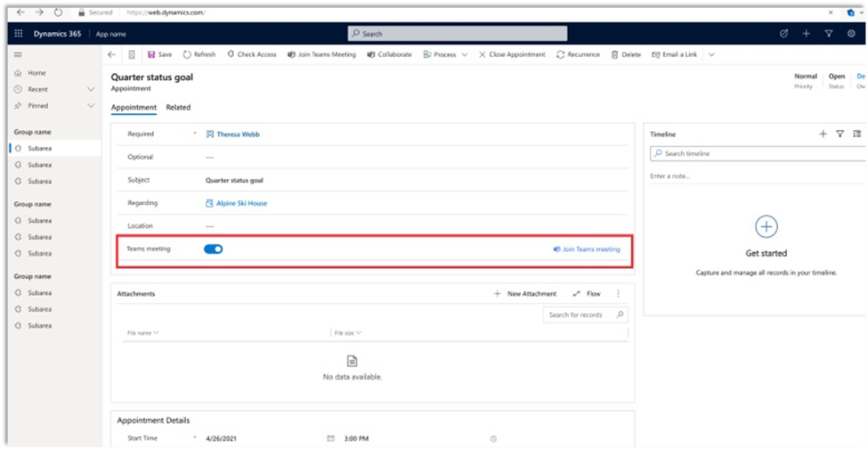Open the Theresa Webb contact link

(238, 135)
